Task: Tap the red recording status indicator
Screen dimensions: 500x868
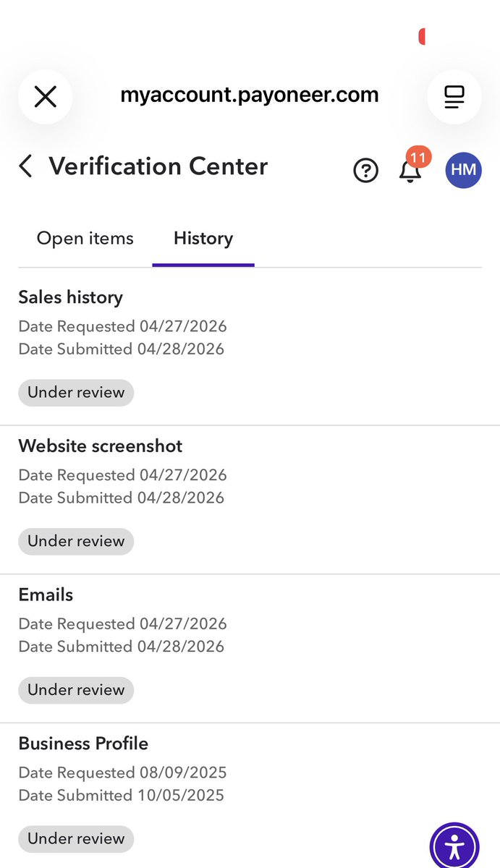Action: click(x=422, y=36)
